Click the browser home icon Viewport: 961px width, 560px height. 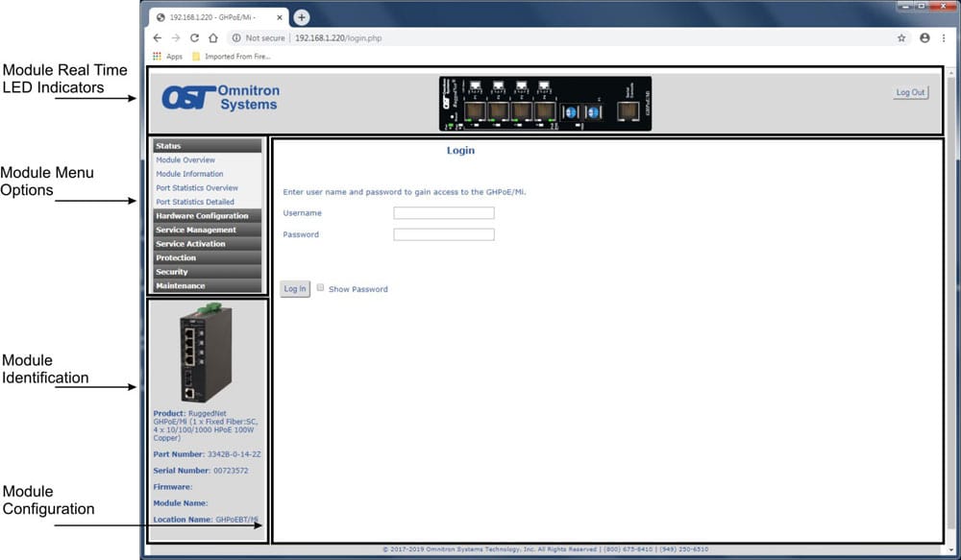click(x=213, y=38)
